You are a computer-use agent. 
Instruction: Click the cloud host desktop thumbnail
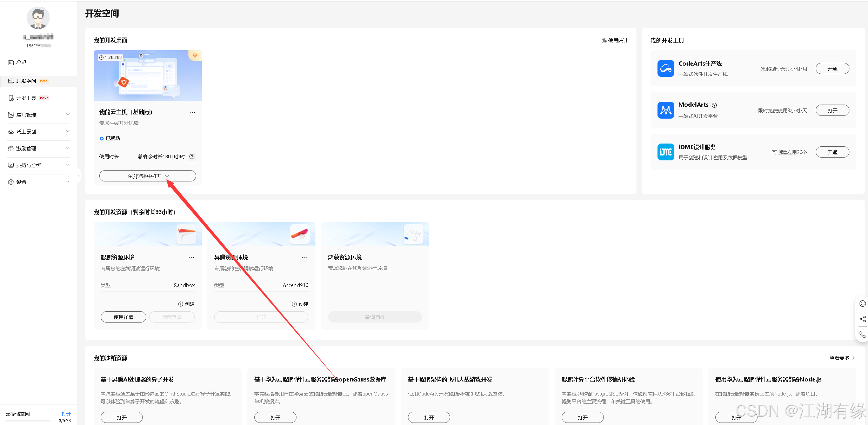point(148,75)
